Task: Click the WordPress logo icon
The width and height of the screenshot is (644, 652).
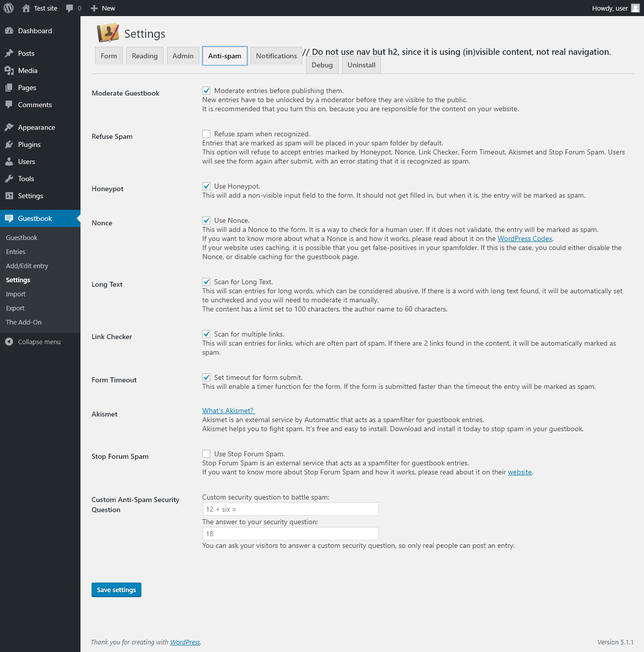Action: [x=9, y=8]
